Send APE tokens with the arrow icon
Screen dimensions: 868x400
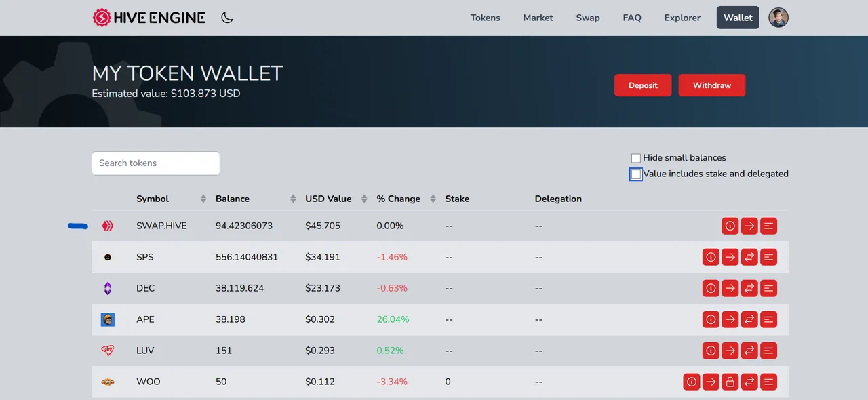730,319
